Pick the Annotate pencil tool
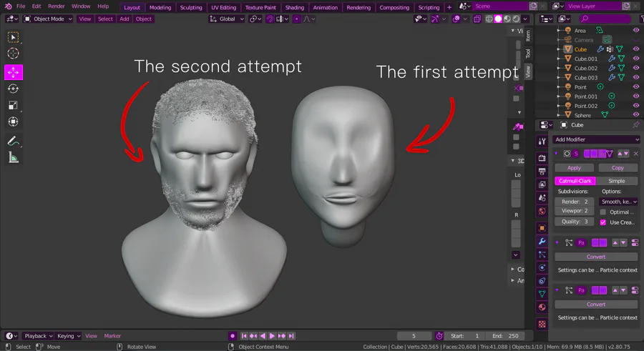The height and width of the screenshot is (351, 644). [13, 142]
